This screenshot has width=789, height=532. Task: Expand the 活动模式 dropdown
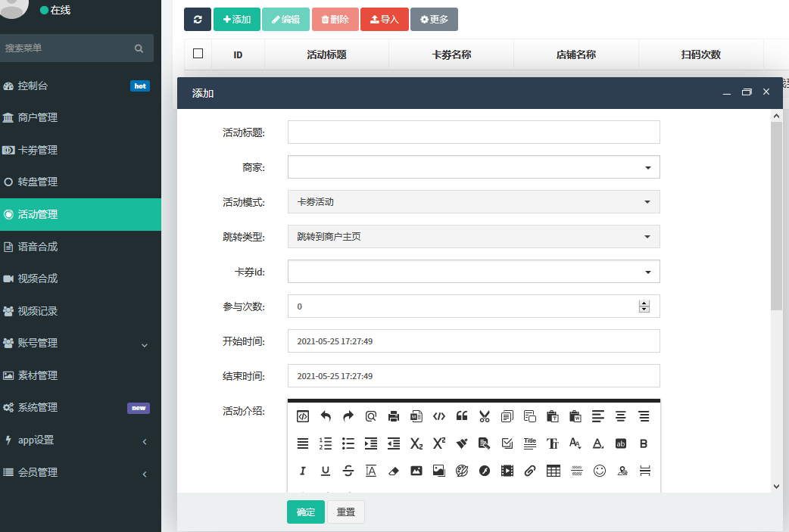click(x=473, y=202)
